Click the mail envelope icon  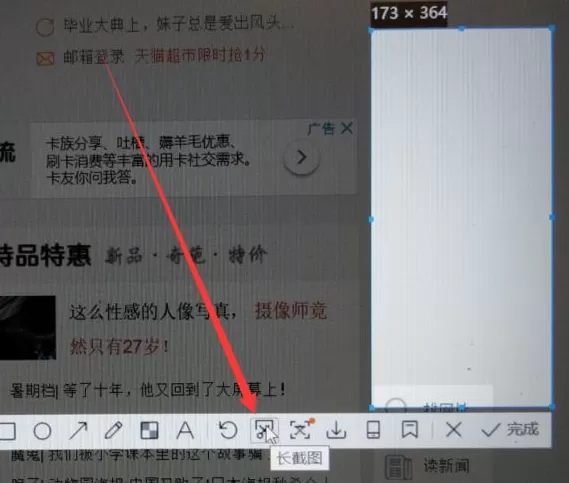(45, 58)
